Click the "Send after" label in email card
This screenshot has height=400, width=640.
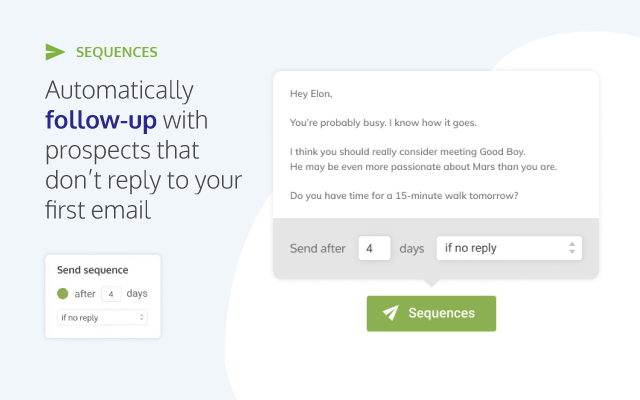(318, 248)
